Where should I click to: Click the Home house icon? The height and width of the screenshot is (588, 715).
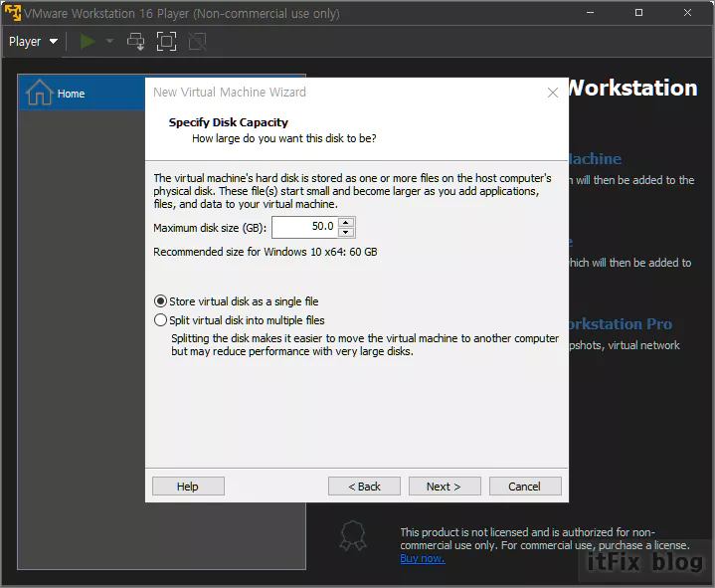click(39, 93)
